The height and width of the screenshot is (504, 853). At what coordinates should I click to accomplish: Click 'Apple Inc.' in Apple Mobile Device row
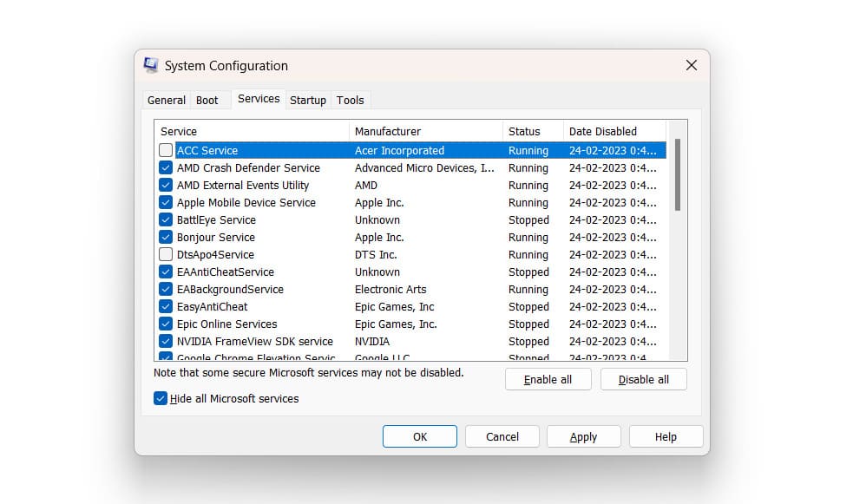[379, 203]
